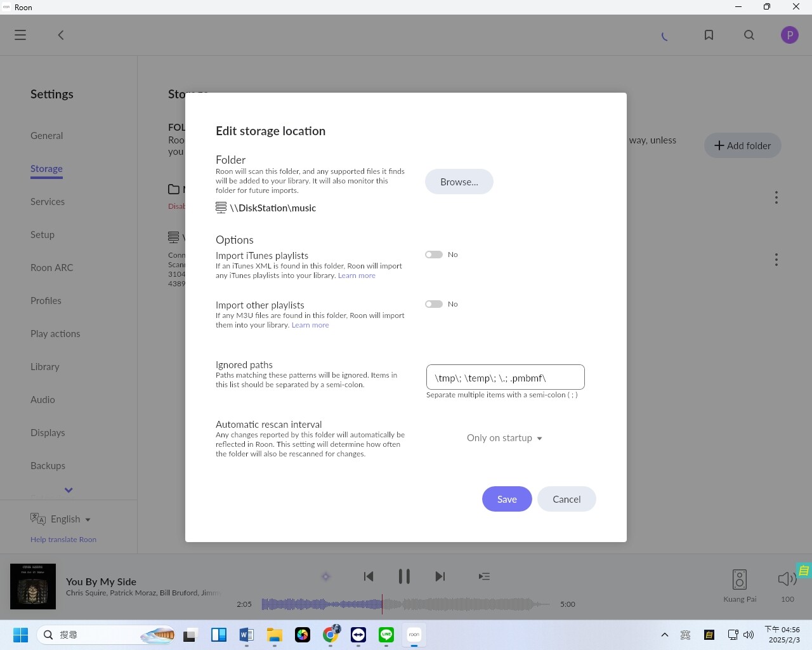Open Learn more link for M3U playlists

310,325
